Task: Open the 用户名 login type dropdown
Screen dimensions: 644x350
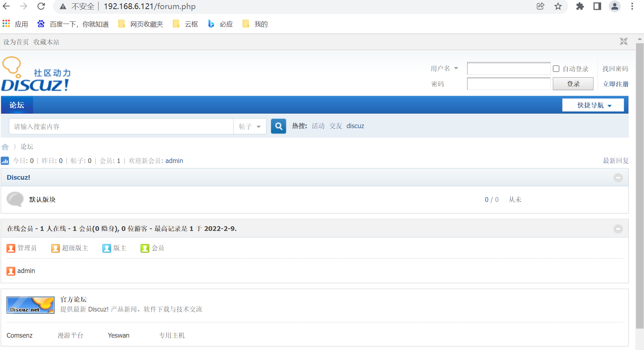Action: tap(444, 68)
